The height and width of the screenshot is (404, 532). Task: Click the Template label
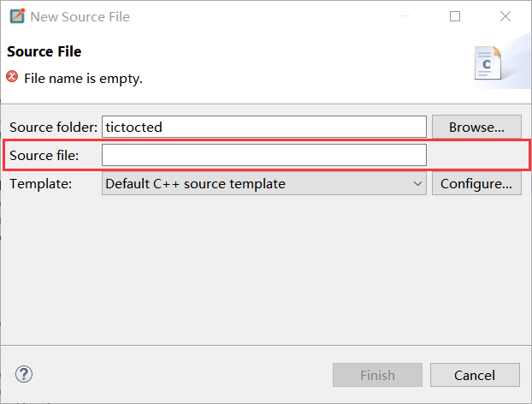point(41,184)
